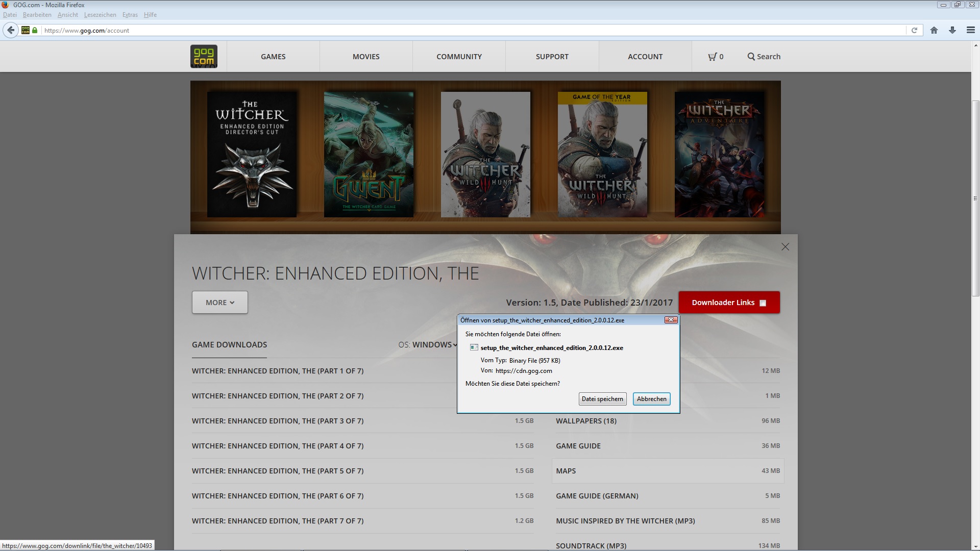
Task: Download Witcher Enhanced Edition part 4 of 7
Action: tap(362, 446)
